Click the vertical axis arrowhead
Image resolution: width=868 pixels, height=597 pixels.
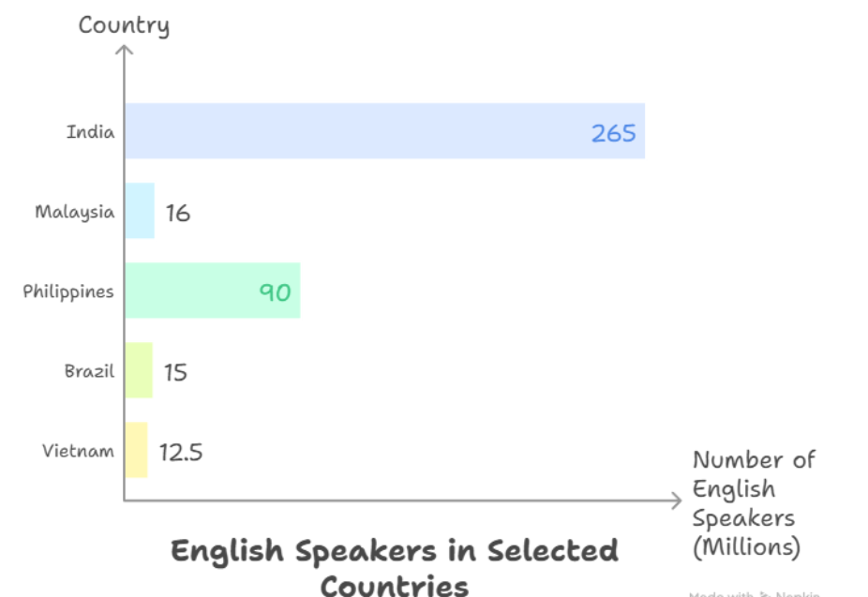[x=124, y=47]
